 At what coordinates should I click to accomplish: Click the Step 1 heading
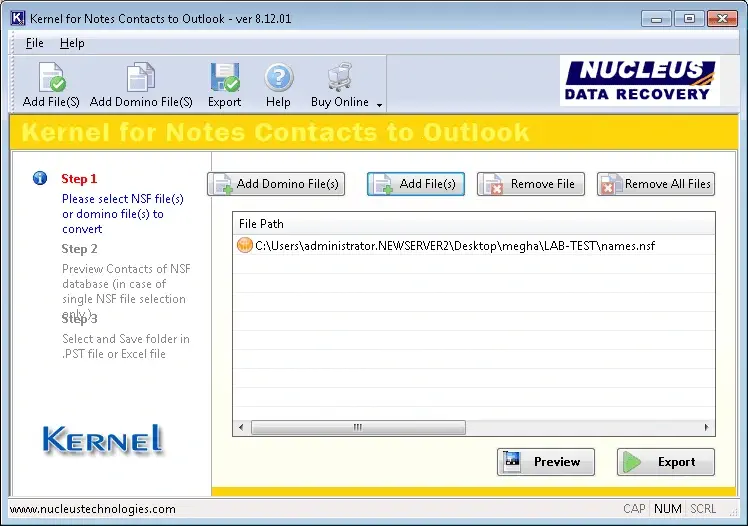click(x=79, y=179)
